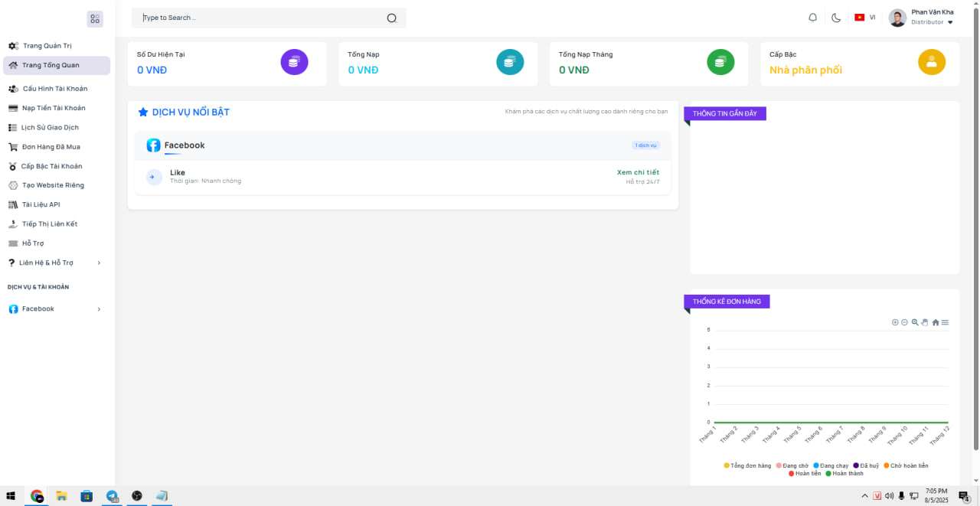Open Chrome from the taskbar
Screen dimensions: 980x506
point(37,496)
